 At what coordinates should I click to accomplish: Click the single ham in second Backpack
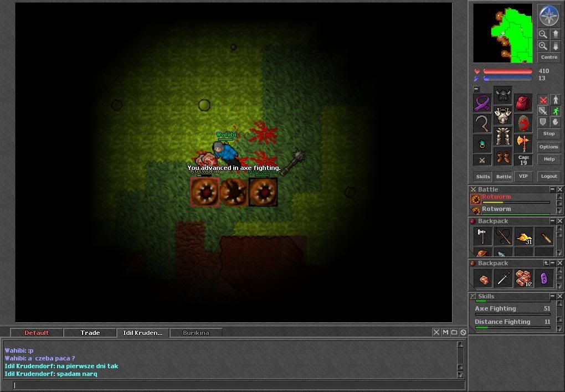pos(482,278)
